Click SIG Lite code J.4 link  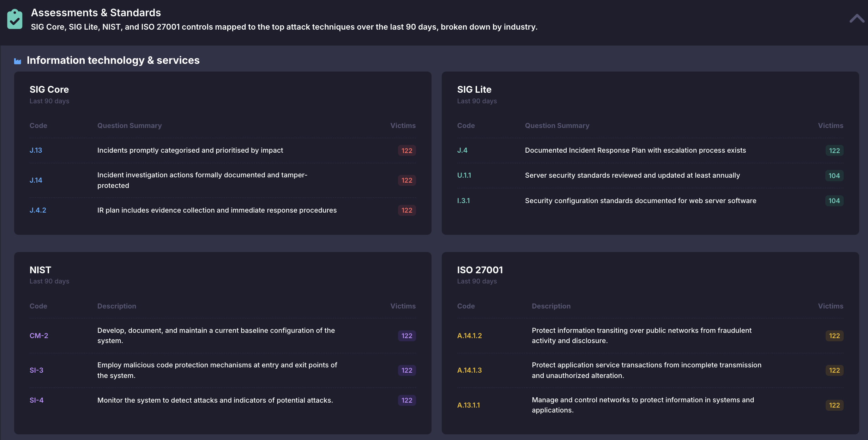coord(462,150)
